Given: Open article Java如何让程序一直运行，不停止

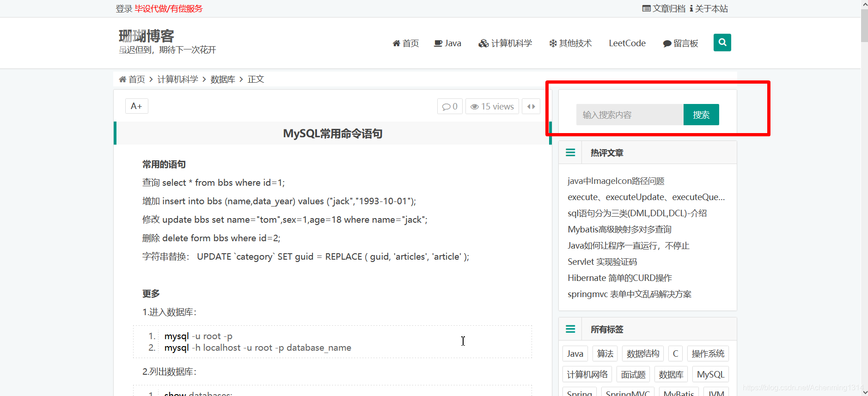Looking at the screenshot, I should 629,245.
